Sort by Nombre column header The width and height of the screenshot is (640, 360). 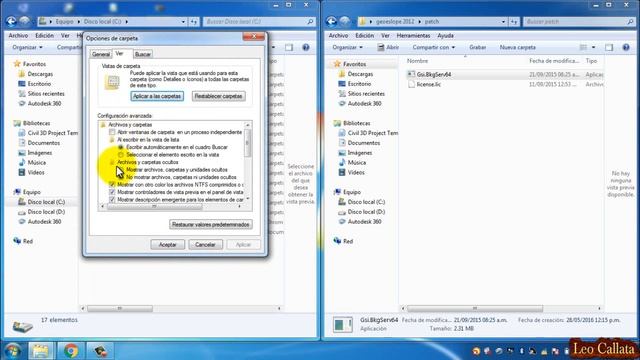[x=418, y=61]
